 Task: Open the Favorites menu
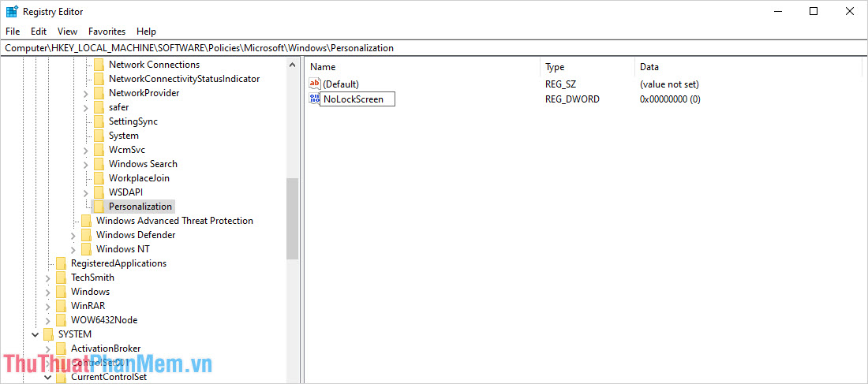coord(107,32)
